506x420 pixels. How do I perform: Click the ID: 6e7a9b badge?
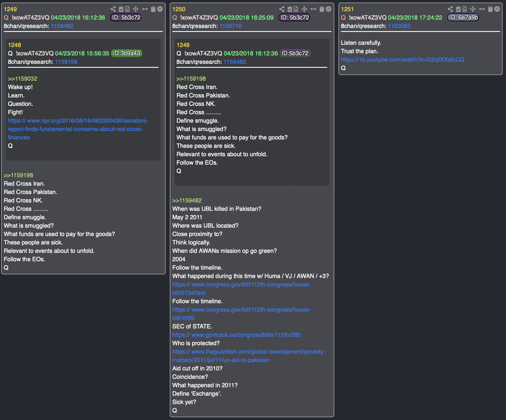pos(463,18)
